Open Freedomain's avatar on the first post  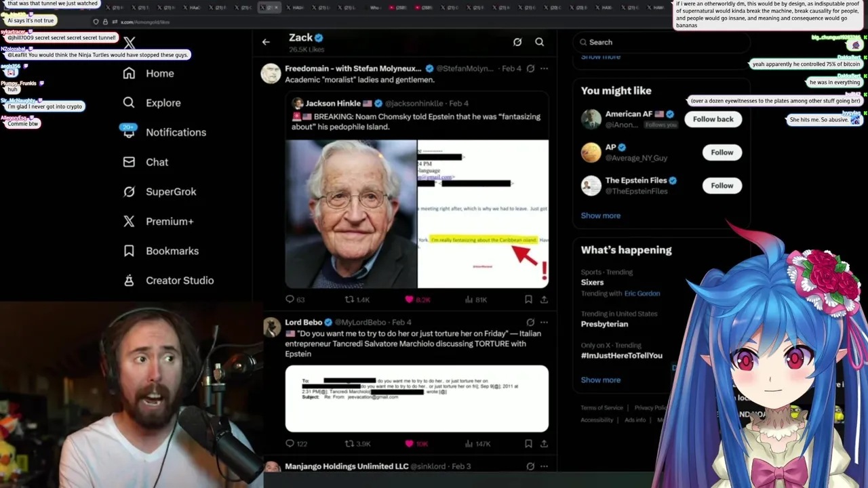[x=271, y=74]
